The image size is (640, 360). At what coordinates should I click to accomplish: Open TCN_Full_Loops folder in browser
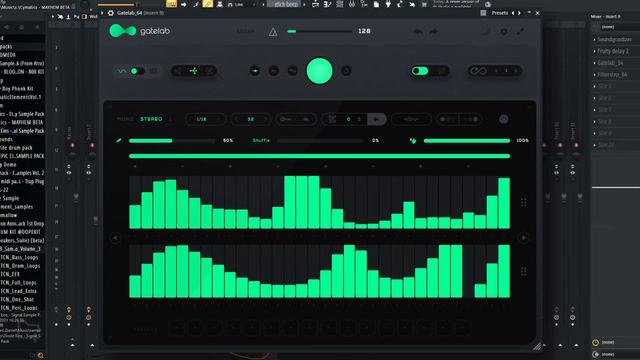pyautogui.click(x=18, y=282)
